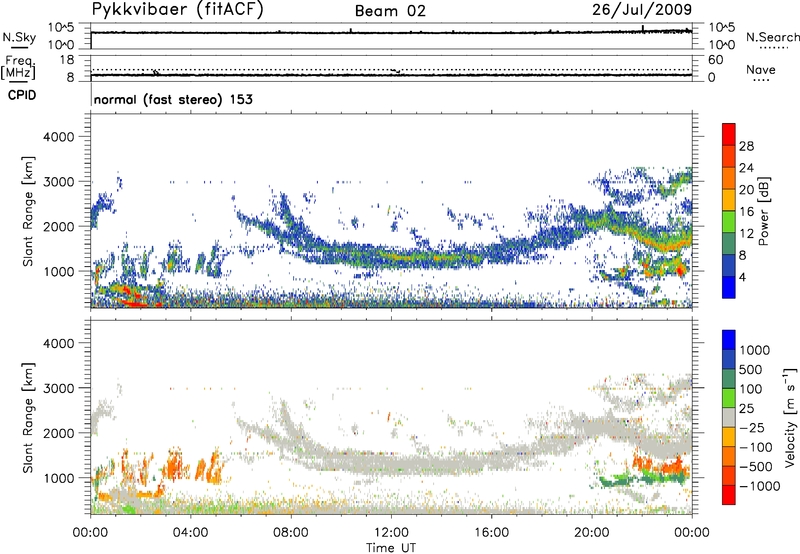800x554 pixels.
Task: Click '16:00' tick label on time axis
Action: [x=491, y=533]
